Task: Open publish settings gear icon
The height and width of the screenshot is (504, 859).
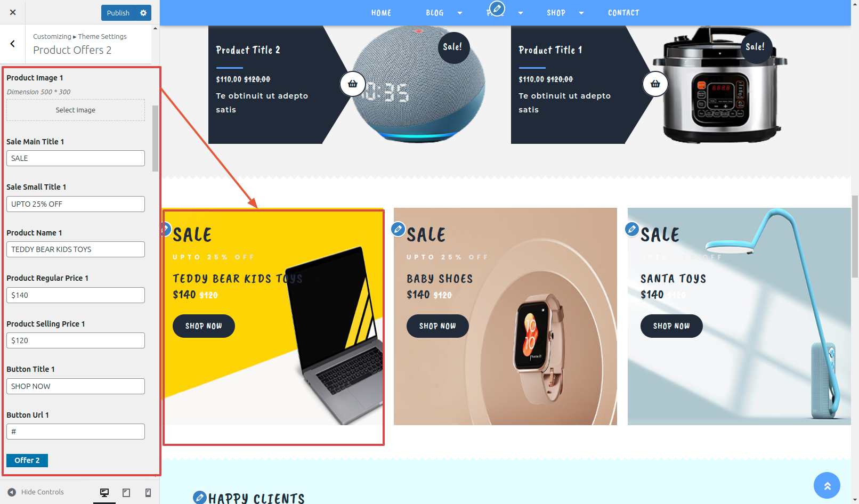Action: (x=143, y=13)
